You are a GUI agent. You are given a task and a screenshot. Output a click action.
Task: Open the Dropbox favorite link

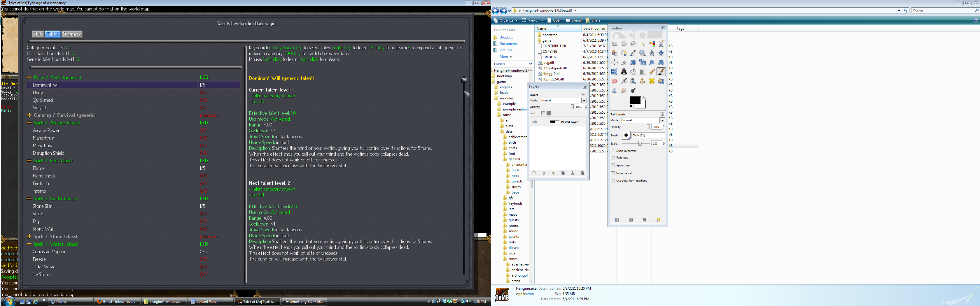[x=506, y=37]
